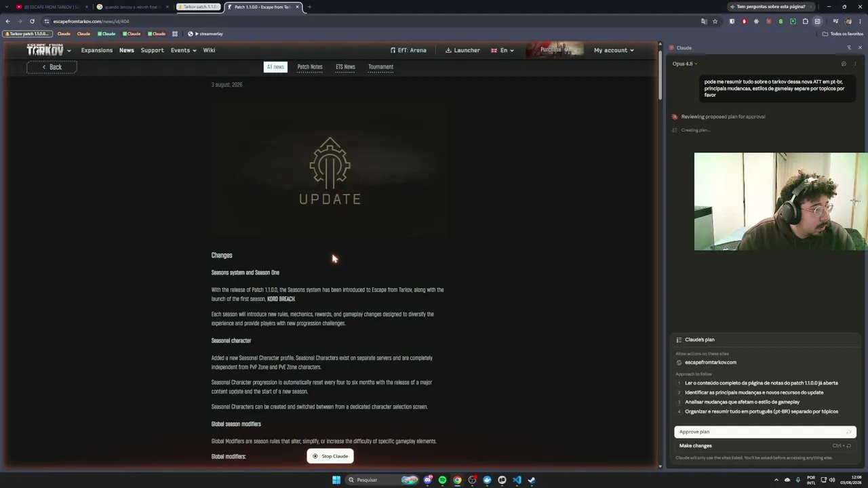Expand the Tarkov logo dropdown arrow
The image size is (868, 488).
(x=68, y=51)
